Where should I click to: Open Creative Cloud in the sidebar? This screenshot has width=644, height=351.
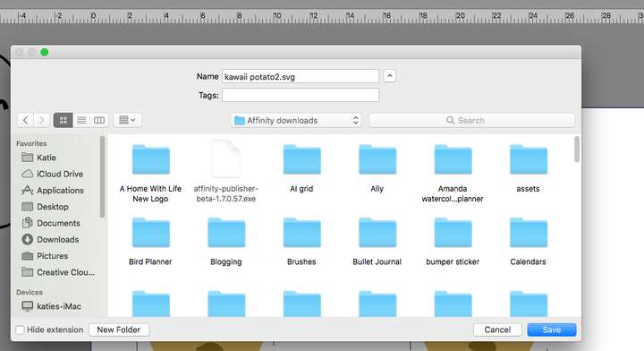pyautogui.click(x=58, y=272)
